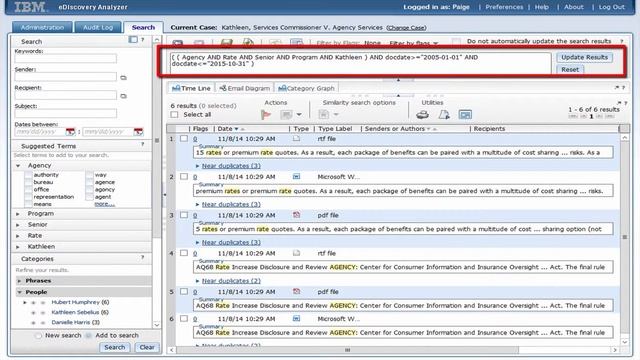This screenshot has height=360, width=640.
Task: Click the Search panel layout icon
Action: [133, 40]
